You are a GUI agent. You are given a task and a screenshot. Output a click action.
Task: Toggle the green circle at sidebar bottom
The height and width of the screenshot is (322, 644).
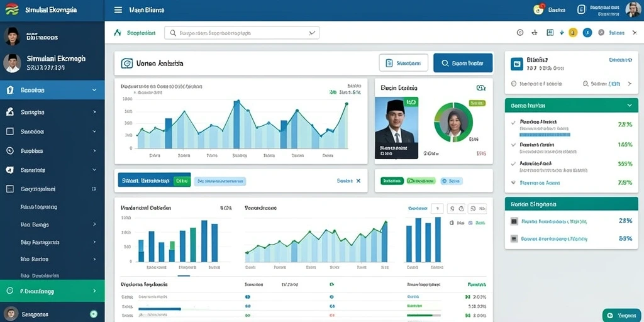94,314
